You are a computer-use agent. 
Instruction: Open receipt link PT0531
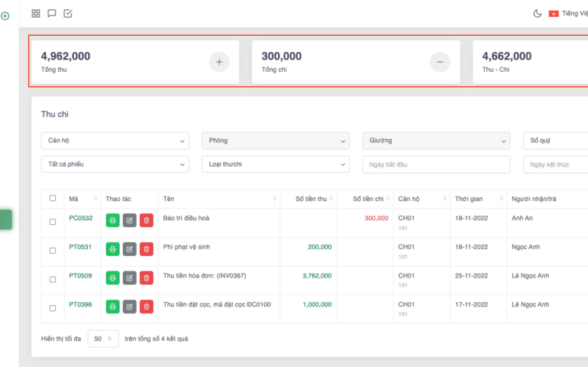tap(80, 247)
